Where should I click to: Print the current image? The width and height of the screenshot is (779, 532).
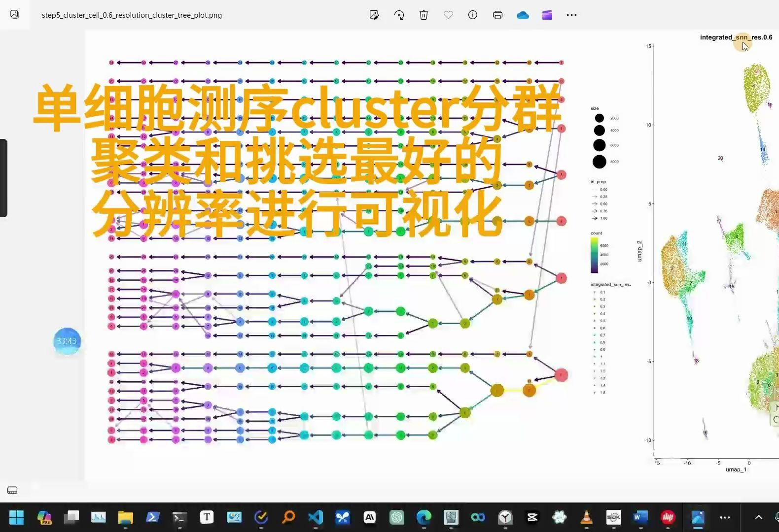tap(497, 15)
